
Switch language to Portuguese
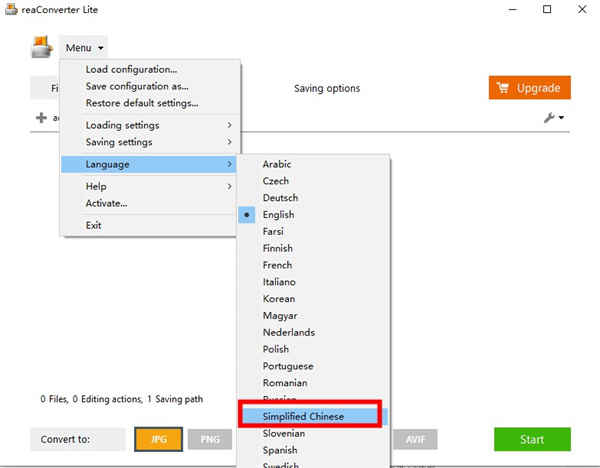point(313,366)
